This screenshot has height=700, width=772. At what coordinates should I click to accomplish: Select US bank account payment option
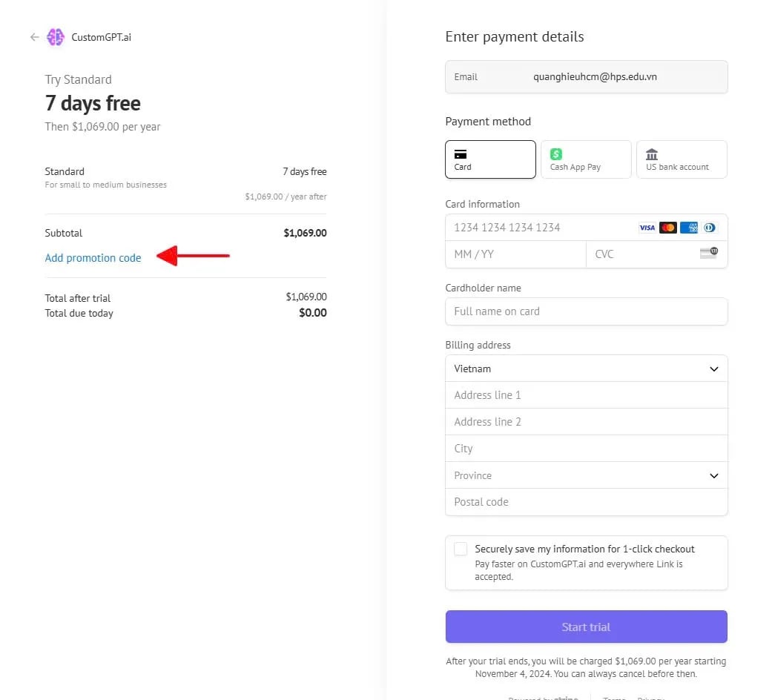[682, 159]
